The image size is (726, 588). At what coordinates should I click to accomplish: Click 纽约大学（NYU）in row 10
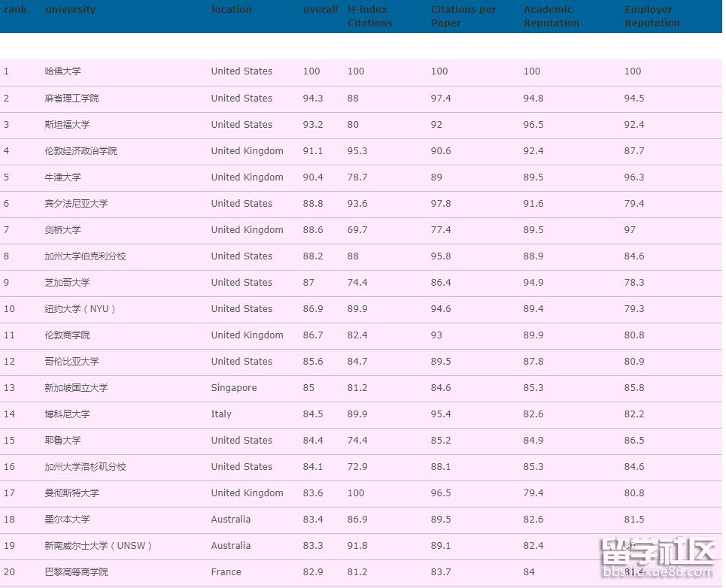point(80,309)
